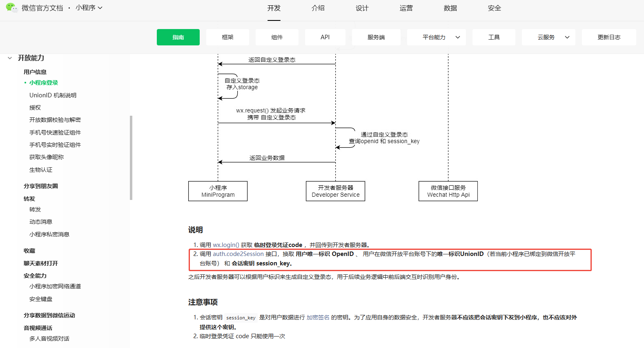Click the 注意事项 heading
The width and height of the screenshot is (644, 348).
[203, 302]
